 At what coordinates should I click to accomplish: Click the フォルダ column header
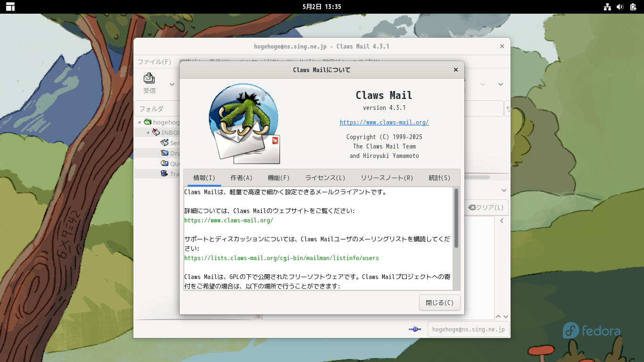pyautogui.click(x=157, y=108)
